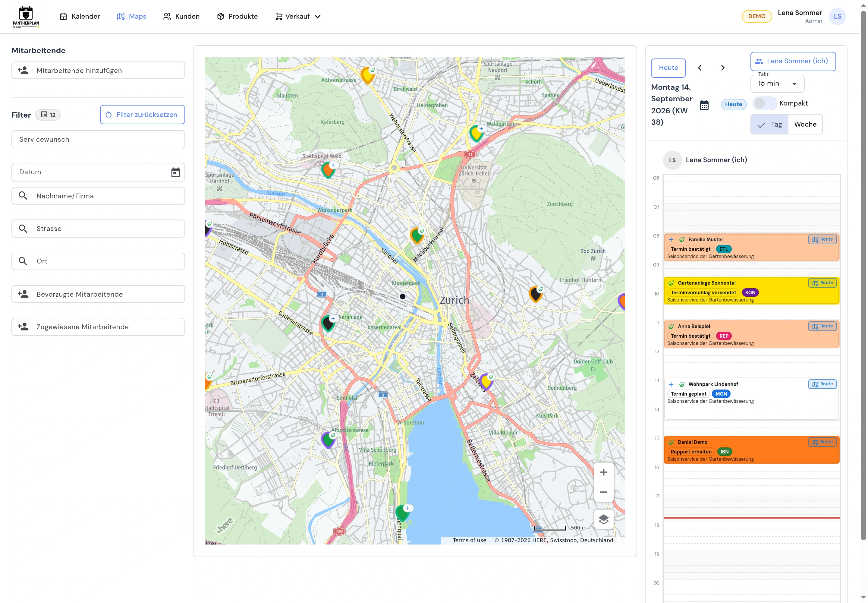The image size is (868, 603).
Task: Select the green marker near Milchbucktunnel
Action: click(417, 236)
